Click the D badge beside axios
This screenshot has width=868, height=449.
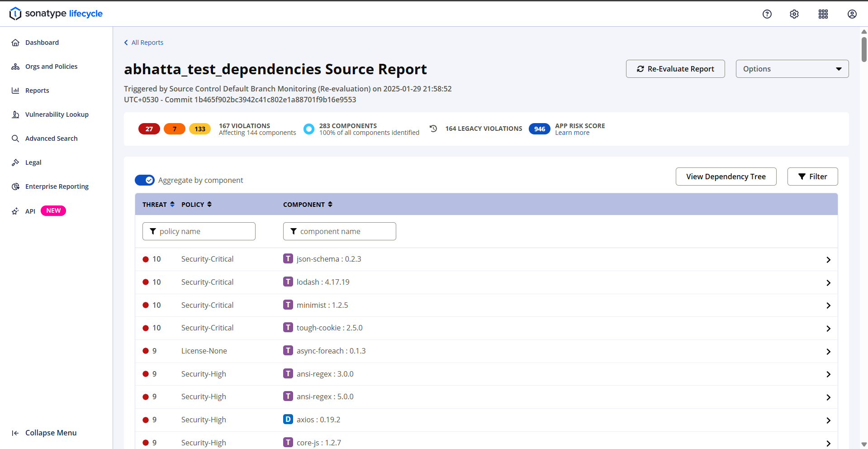[288, 419]
